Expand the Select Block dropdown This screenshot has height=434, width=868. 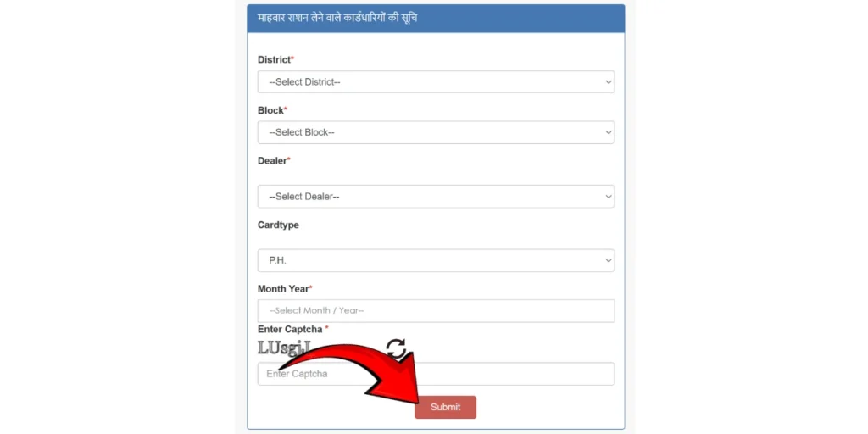tap(436, 132)
